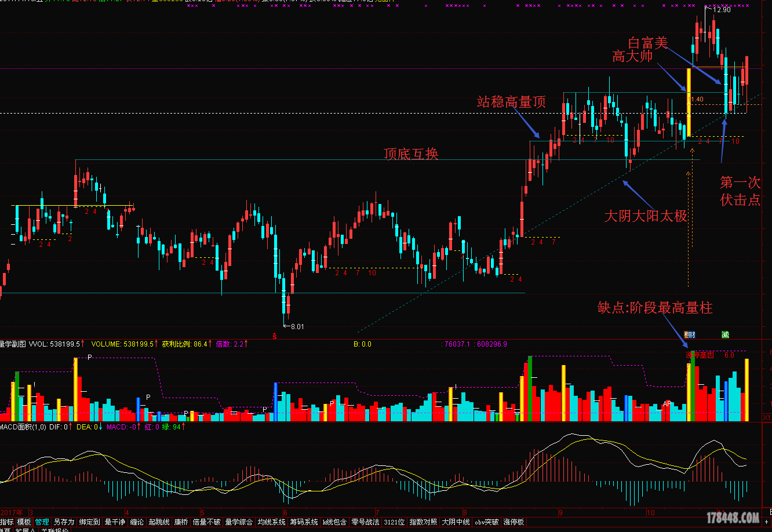Image resolution: width=772 pixels, height=532 pixels.
Task: Click the 减 holdings-reduction marker icon
Action: pos(725,334)
